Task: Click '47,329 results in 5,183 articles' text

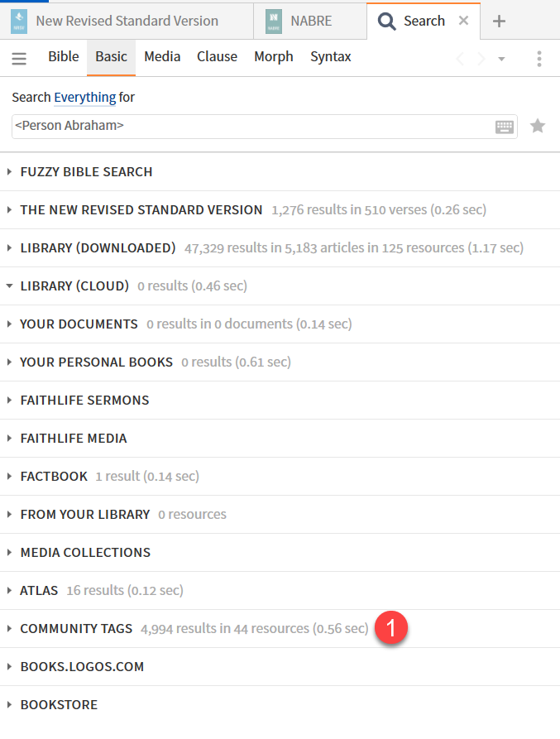Action: (281, 248)
